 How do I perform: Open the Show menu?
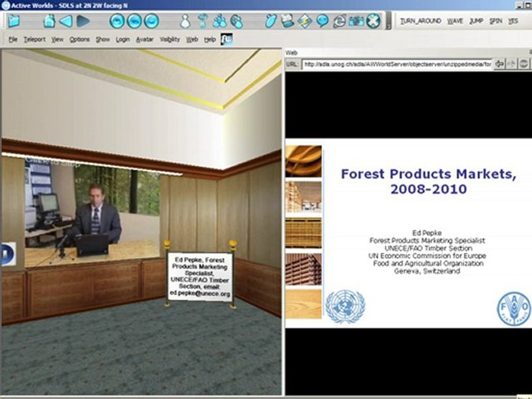click(103, 40)
